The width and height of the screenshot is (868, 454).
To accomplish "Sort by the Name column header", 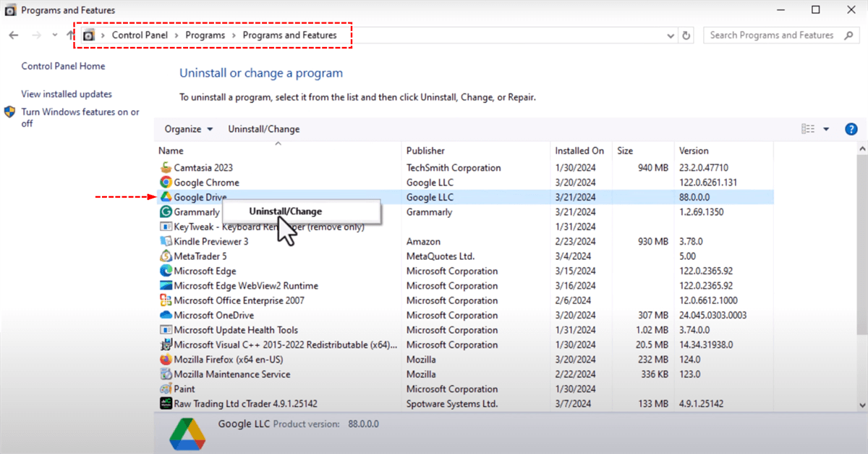I will coord(278,151).
